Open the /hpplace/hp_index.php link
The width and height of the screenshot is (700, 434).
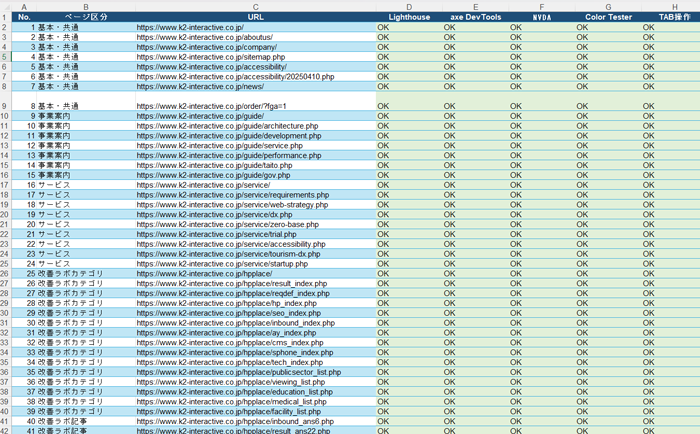[227, 303]
